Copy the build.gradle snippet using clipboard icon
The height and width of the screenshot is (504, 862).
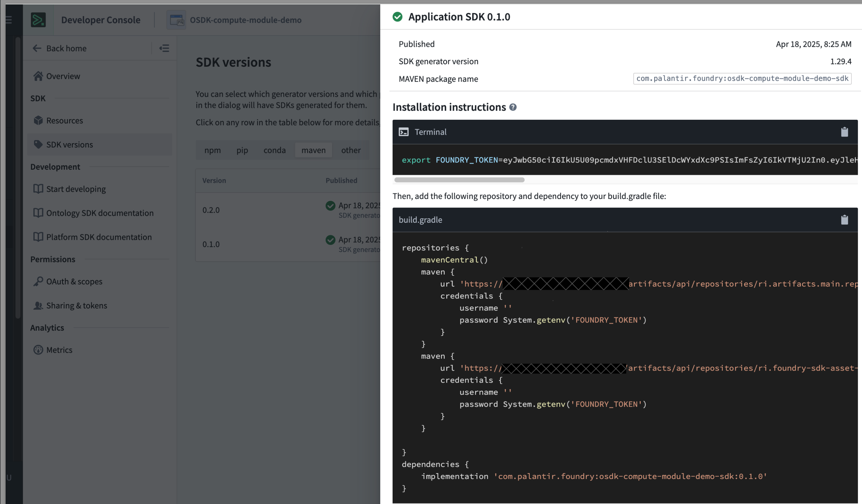845,220
